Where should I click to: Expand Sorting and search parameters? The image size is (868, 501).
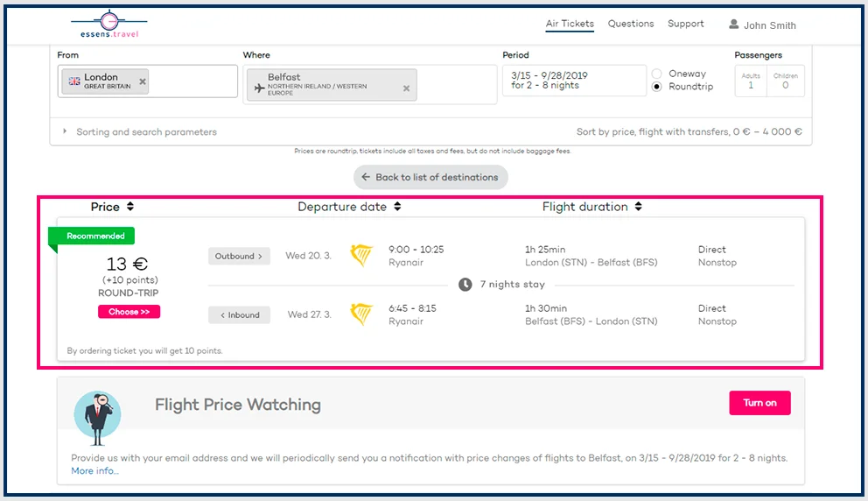point(140,132)
